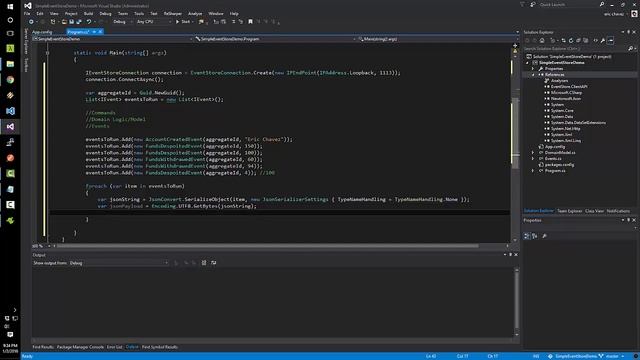Image resolution: width=640 pixels, height=360 pixels.
Task: Open the Package Manager Console tab
Action: (x=80, y=347)
